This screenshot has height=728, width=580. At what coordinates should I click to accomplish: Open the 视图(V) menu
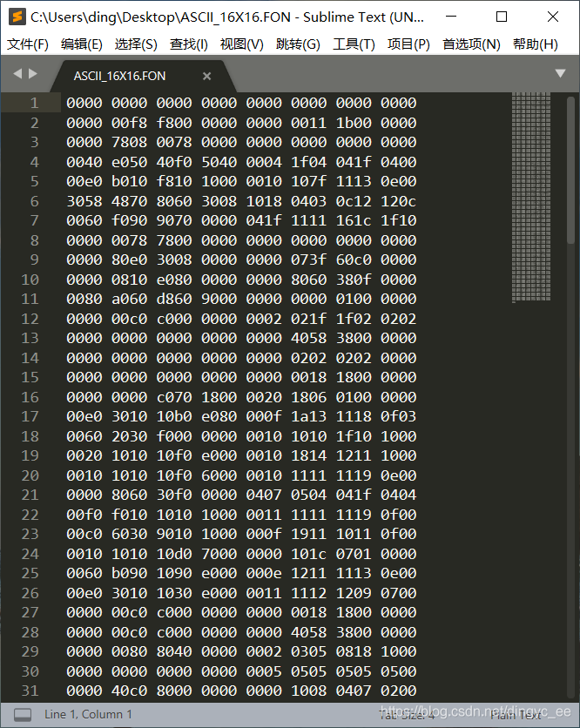pyautogui.click(x=241, y=44)
